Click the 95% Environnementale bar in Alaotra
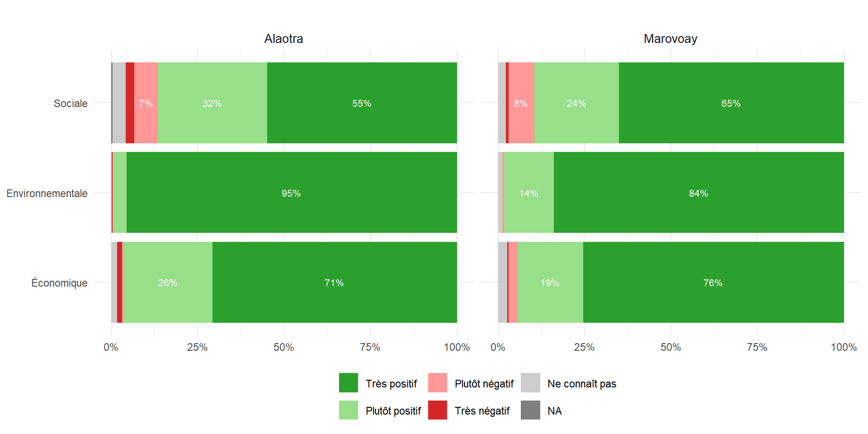 pos(291,193)
